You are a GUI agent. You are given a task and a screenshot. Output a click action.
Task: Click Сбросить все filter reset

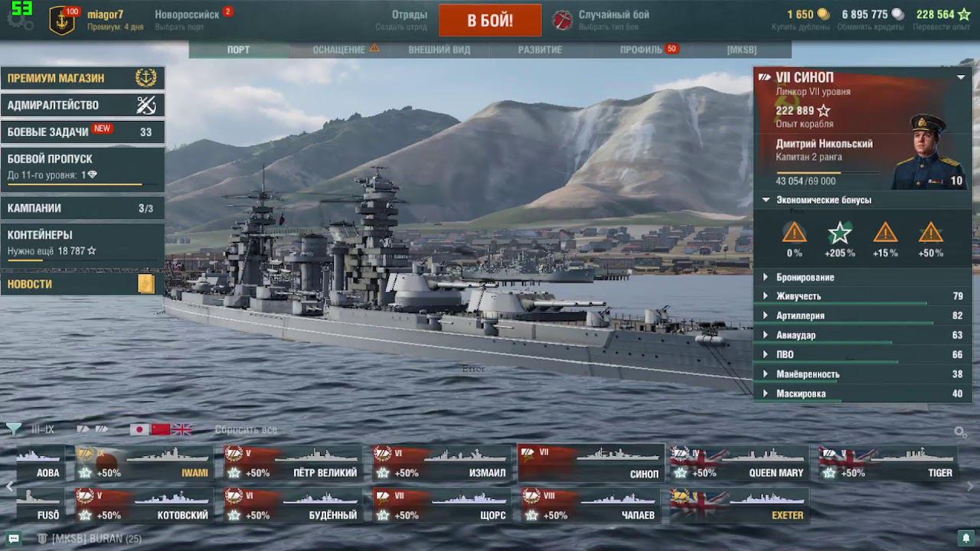click(246, 430)
